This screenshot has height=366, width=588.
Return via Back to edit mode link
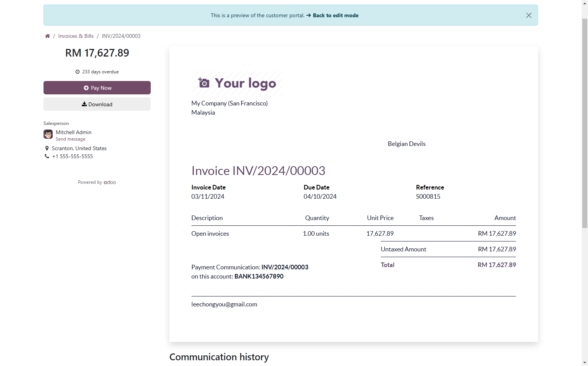pos(332,15)
